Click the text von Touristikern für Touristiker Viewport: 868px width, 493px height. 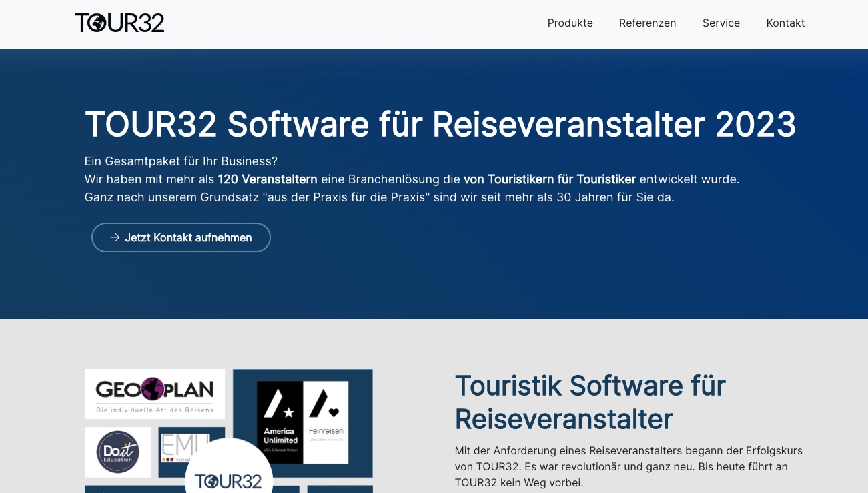550,179
